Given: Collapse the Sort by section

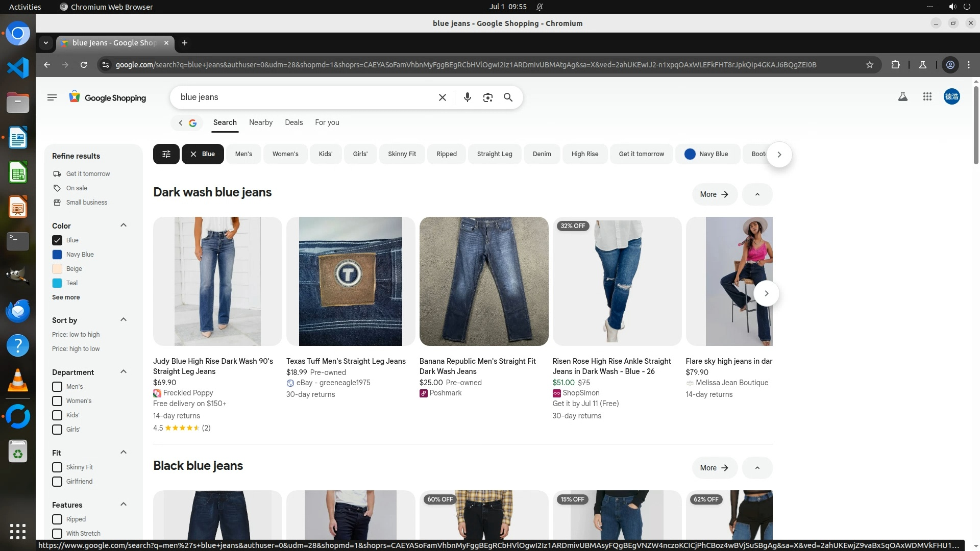Looking at the screenshot, I should click(123, 320).
